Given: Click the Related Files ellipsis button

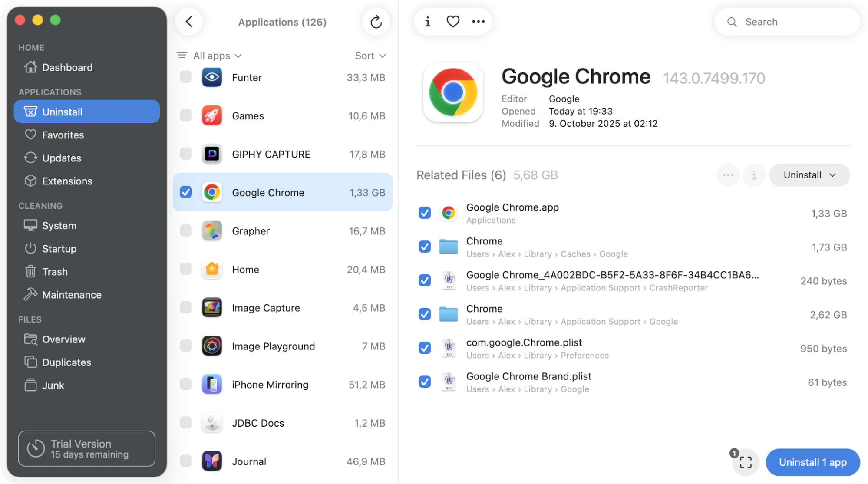Looking at the screenshot, I should (x=728, y=175).
